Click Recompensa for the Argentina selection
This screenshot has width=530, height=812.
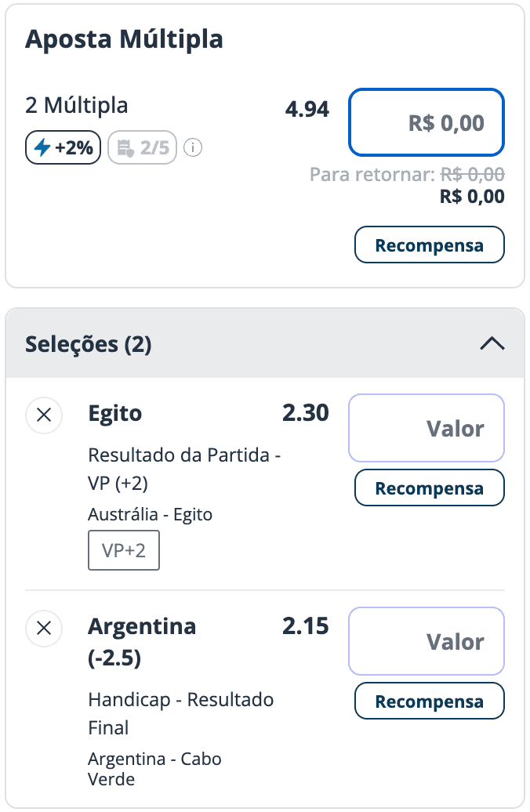[x=430, y=701]
